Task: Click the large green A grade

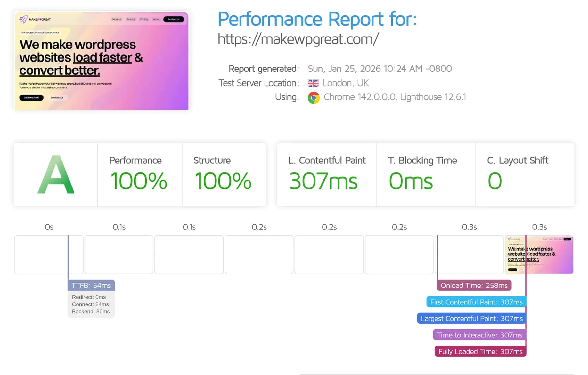Action: (56, 175)
